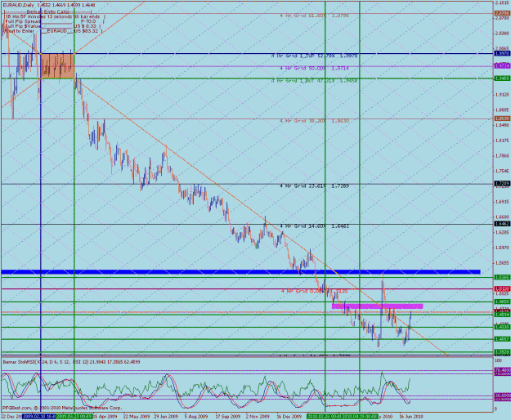Click the 5 Apr 2009 date label
Viewport: 511px width, 420px height.
[x=105, y=417]
